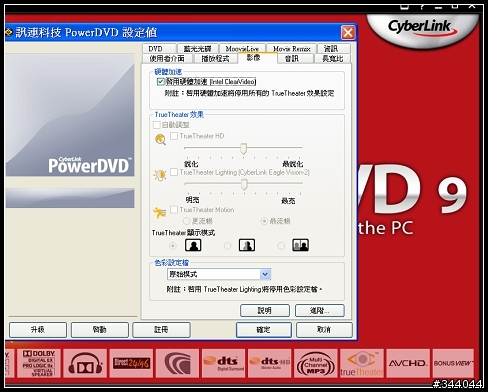The image size is (488, 392).
Task: Click the CyberLink logo at top right
Action: 422,28
